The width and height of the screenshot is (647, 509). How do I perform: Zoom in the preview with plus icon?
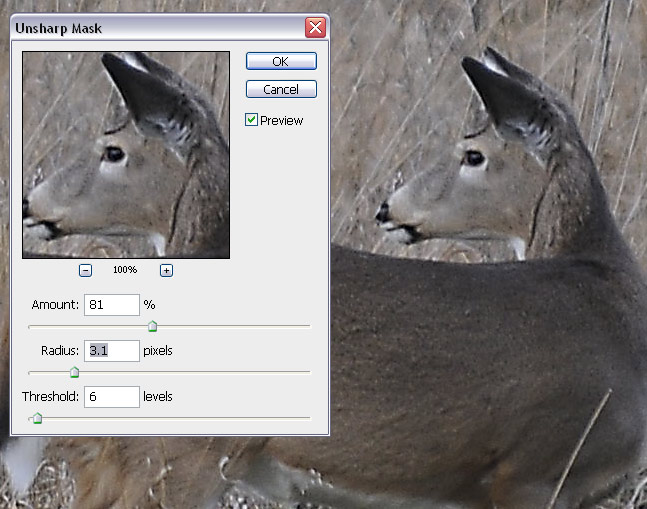(166, 270)
